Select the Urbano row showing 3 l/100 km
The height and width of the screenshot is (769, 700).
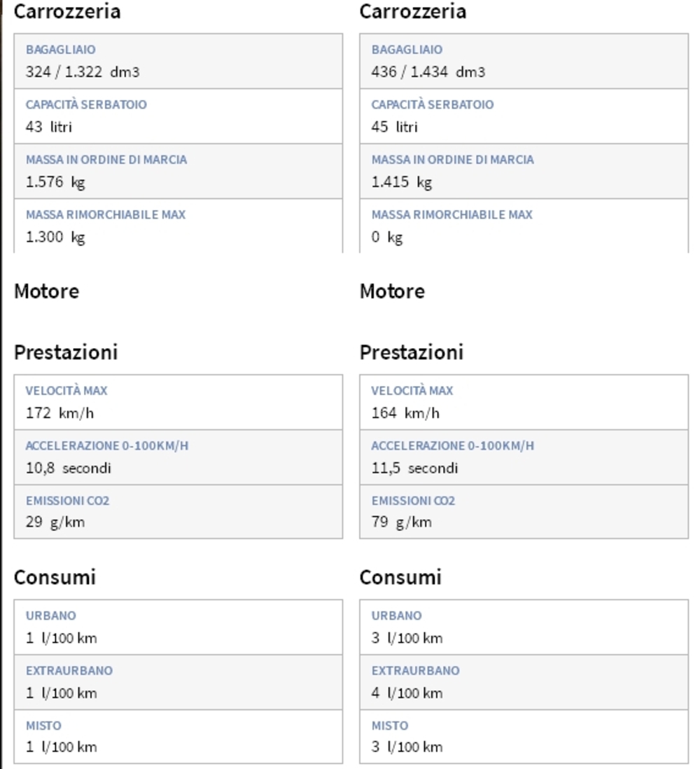pos(524,627)
